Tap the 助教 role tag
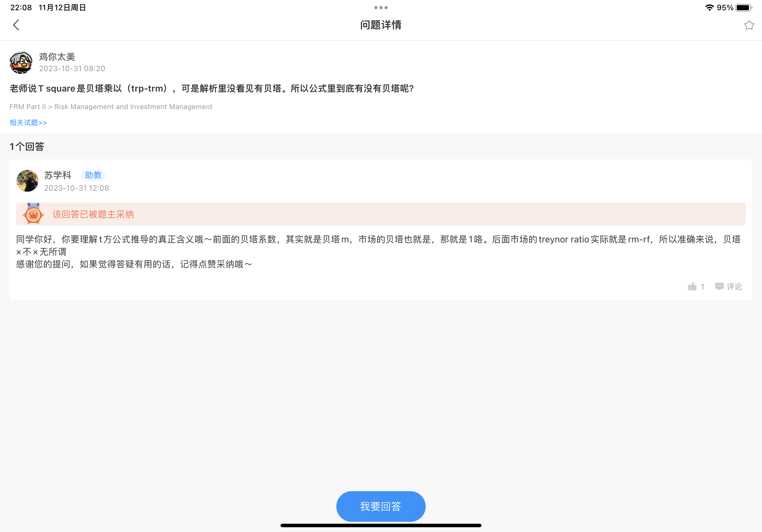Viewport: 762px width, 532px height. pyautogui.click(x=93, y=175)
